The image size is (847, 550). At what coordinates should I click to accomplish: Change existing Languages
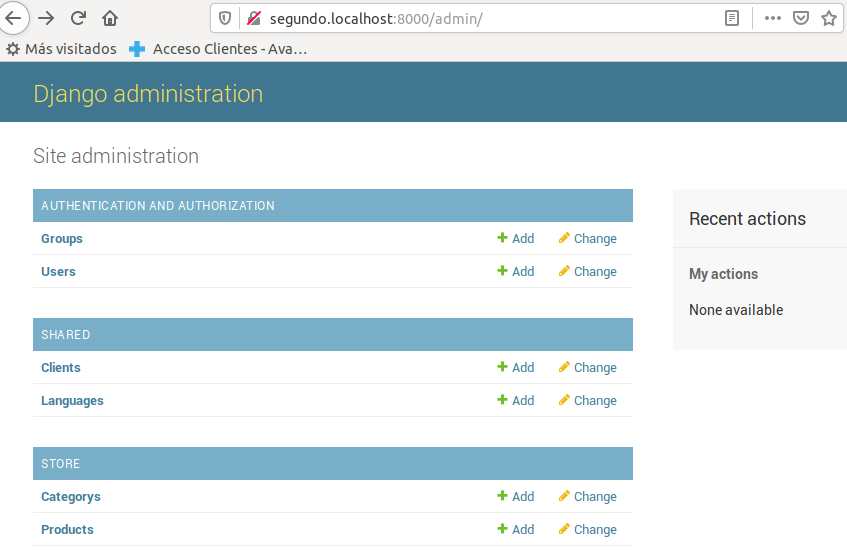(x=588, y=401)
